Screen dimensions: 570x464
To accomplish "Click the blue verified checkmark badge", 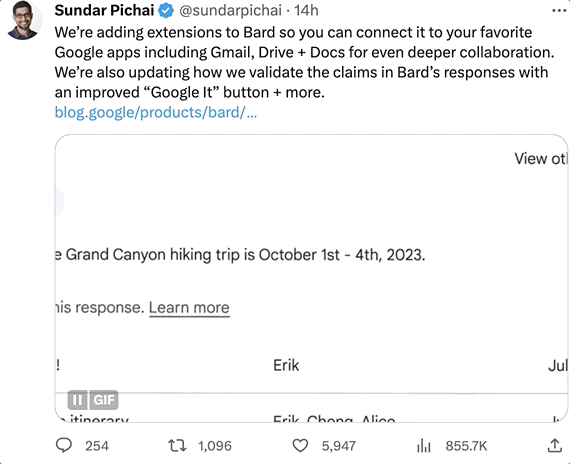I will click(166, 11).
